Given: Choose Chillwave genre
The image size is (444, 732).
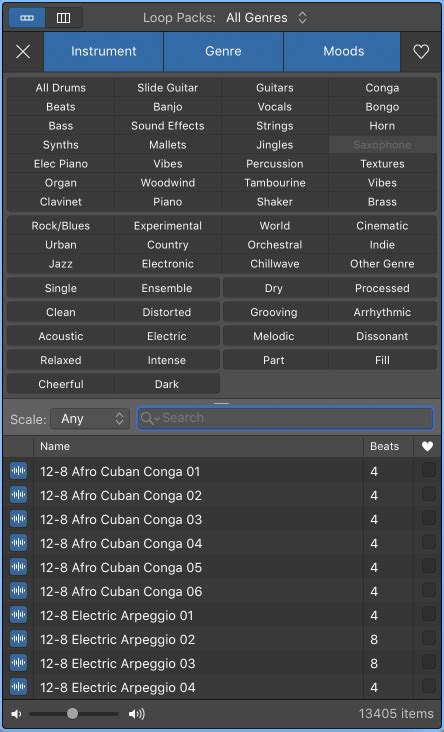Looking at the screenshot, I should tap(275, 264).
